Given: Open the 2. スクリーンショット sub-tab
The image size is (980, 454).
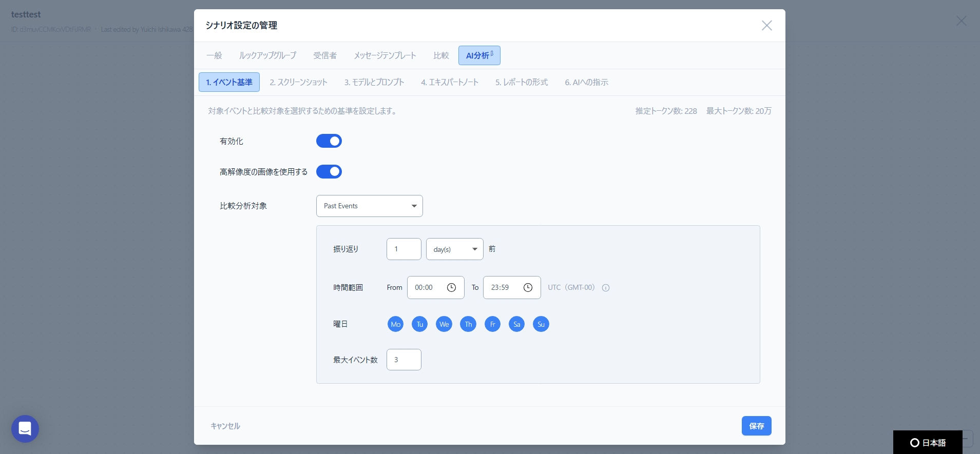Looking at the screenshot, I should click(298, 82).
